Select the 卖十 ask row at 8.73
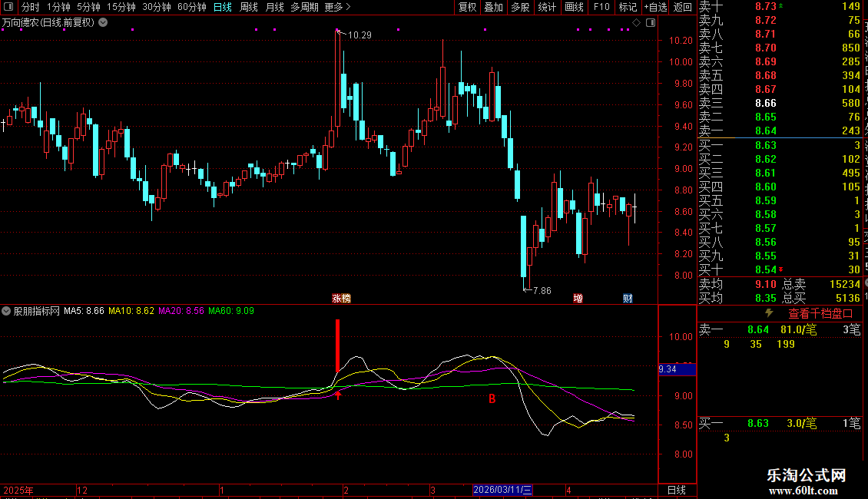This screenshot has width=868, height=499. [780, 6]
